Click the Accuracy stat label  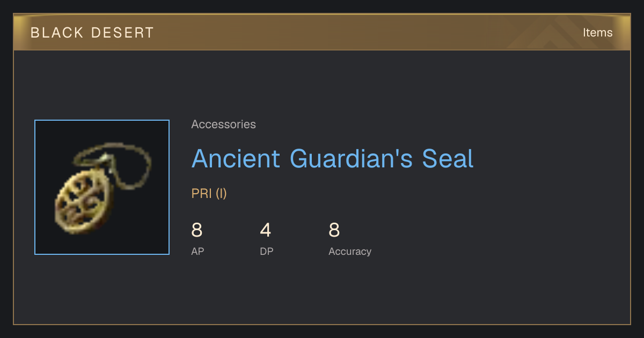point(350,252)
